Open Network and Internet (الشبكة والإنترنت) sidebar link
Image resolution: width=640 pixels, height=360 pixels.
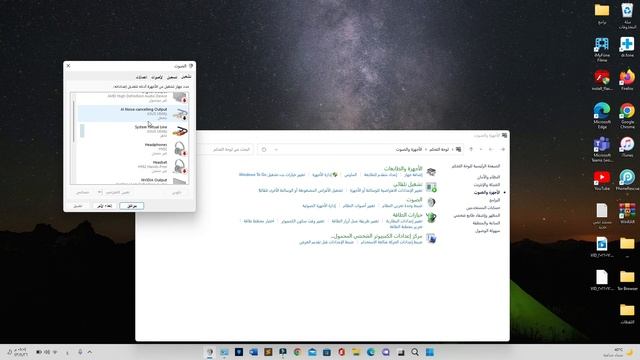pyautogui.click(x=487, y=185)
